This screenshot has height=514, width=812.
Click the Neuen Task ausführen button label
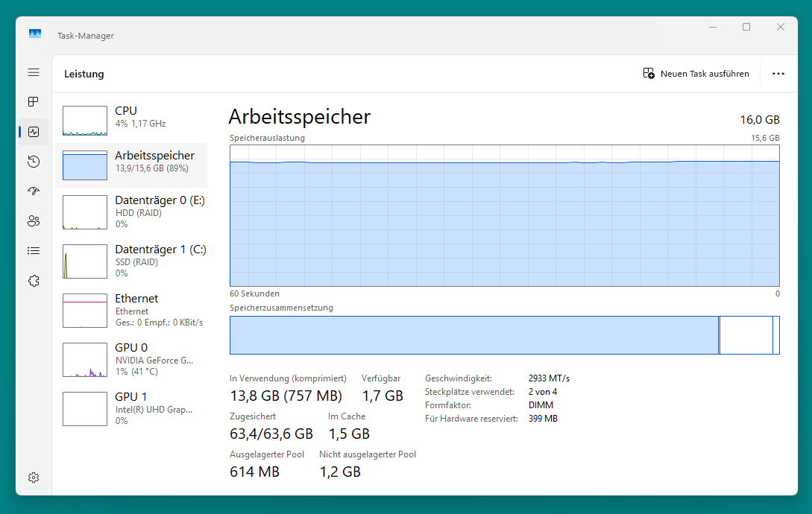pyautogui.click(x=705, y=74)
